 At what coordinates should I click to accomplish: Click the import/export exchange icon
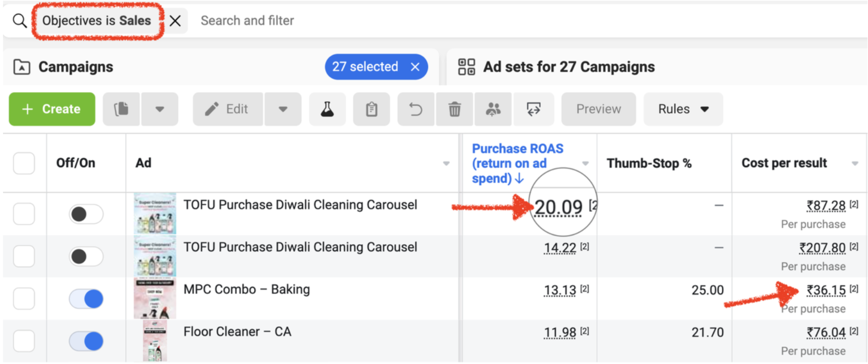tap(533, 109)
